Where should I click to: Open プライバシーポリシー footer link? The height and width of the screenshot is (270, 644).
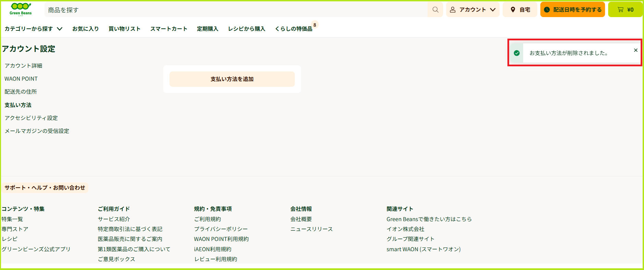[x=221, y=229]
